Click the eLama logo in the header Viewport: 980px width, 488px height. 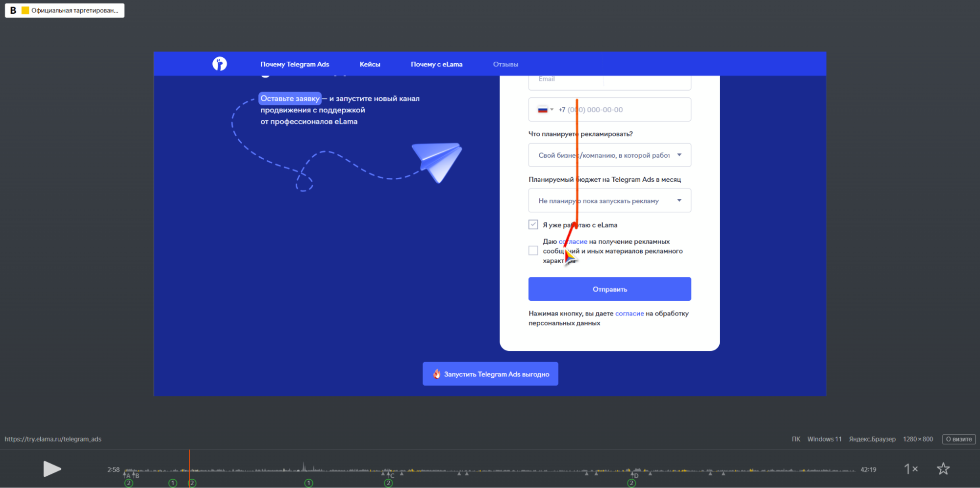pos(220,64)
